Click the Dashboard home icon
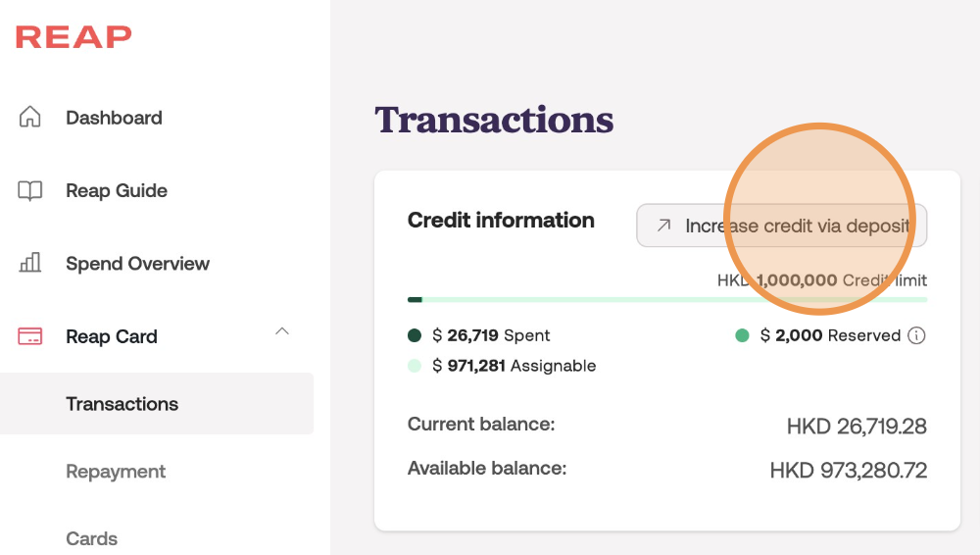 (x=30, y=118)
